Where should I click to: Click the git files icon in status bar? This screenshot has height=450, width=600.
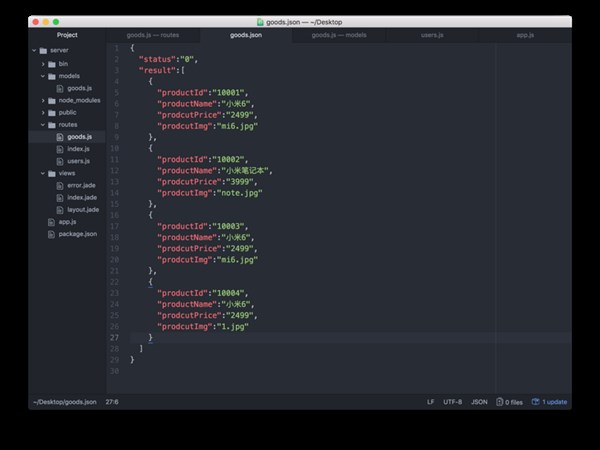[x=499, y=402]
